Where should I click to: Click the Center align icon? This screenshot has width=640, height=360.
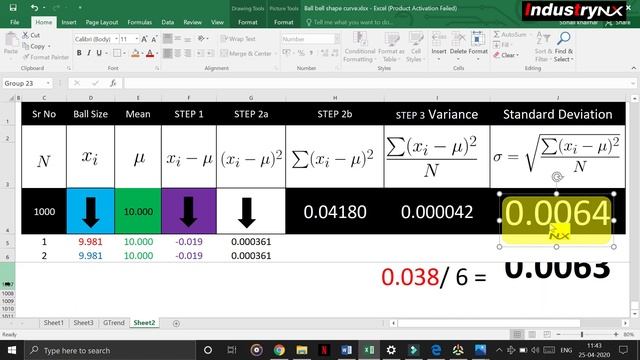click(178, 53)
